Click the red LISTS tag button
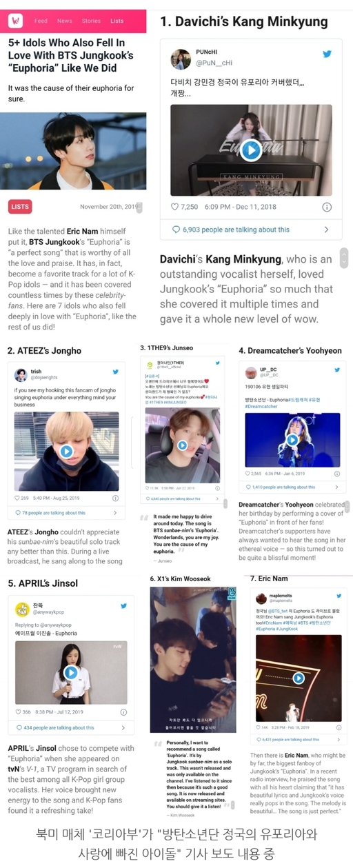Image resolution: width=353 pixels, height=868 pixels. [20, 207]
